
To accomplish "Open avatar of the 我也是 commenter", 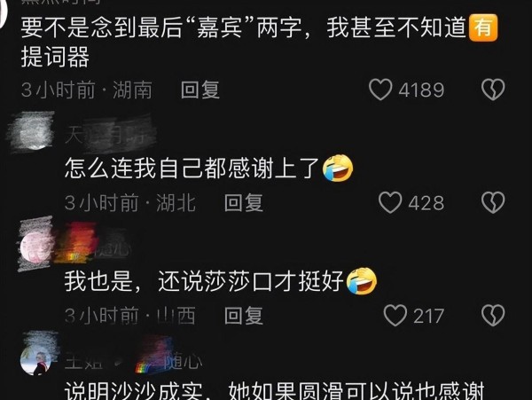I will 35,244.
